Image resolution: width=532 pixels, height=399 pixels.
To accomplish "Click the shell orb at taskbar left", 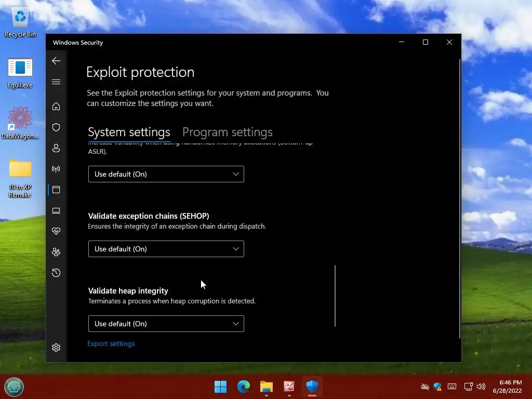I will coord(14,387).
